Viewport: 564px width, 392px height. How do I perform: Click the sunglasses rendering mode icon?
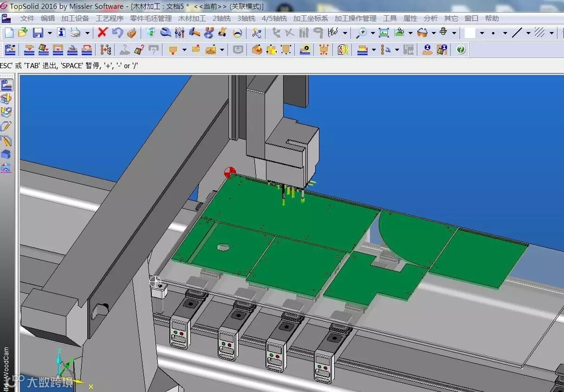422,33
